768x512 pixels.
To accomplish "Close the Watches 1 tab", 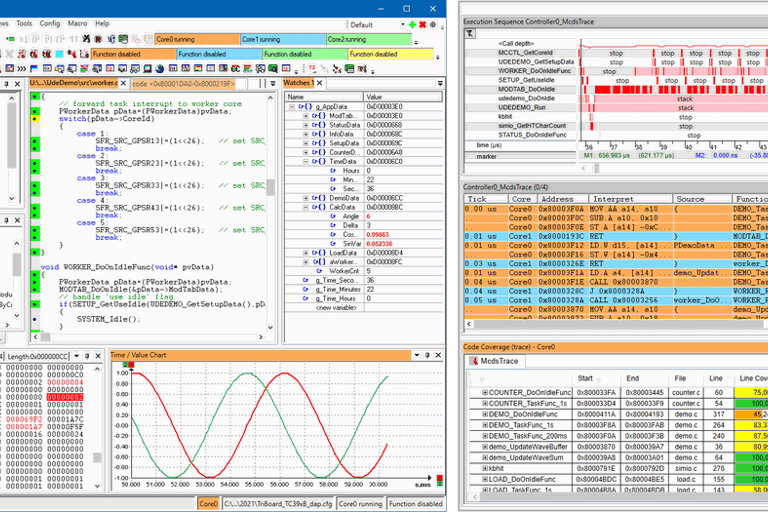I will coord(320,82).
